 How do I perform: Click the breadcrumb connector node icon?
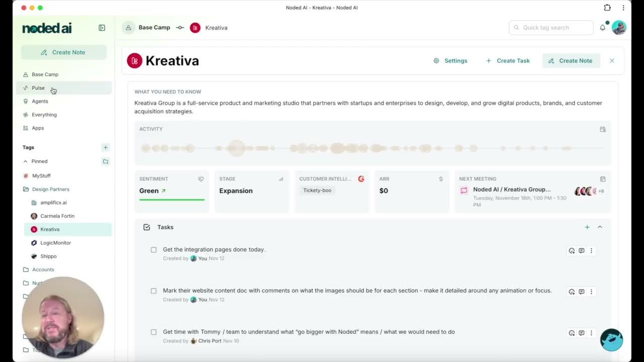coord(180,28)
